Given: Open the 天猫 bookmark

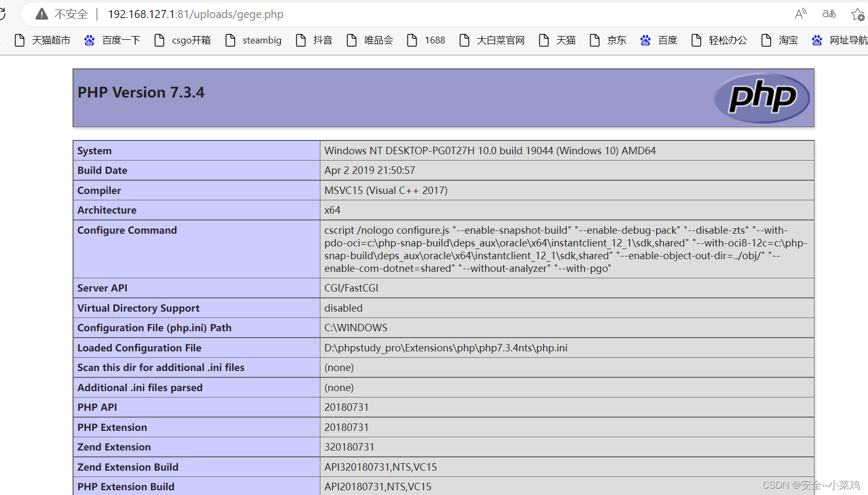Looking at the screenshot, I should [x=557, y=40].
